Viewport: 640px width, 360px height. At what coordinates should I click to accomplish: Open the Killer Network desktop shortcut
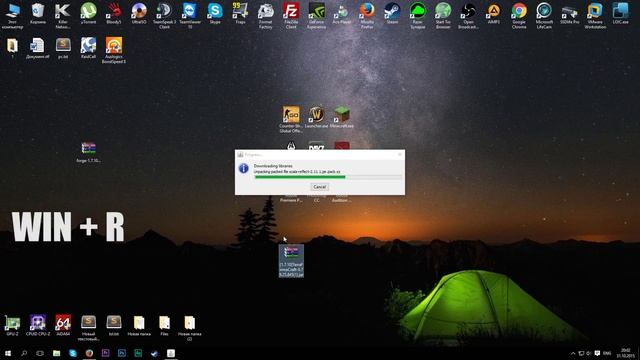(63, 16)
